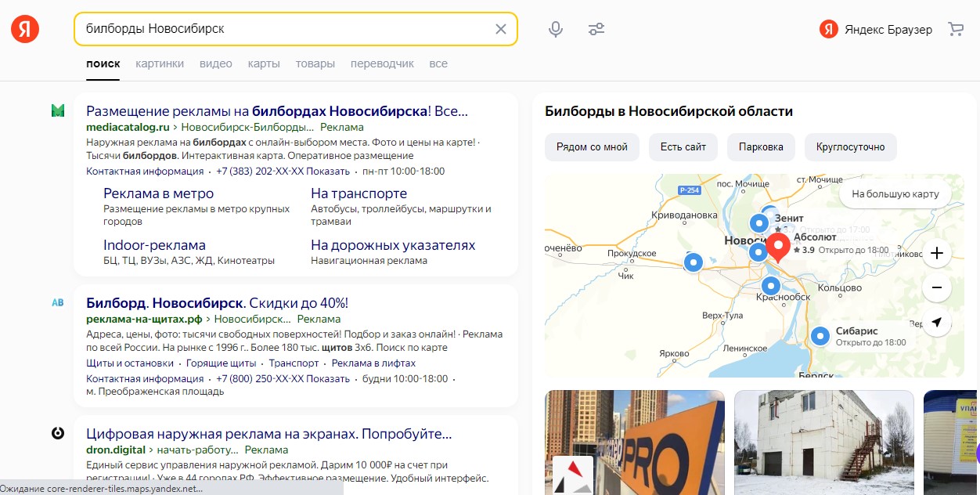Zoom out on the map with minus button
The height and width of the screenshot is (495, 980).
pyautogui.click(x=936, y=287)
